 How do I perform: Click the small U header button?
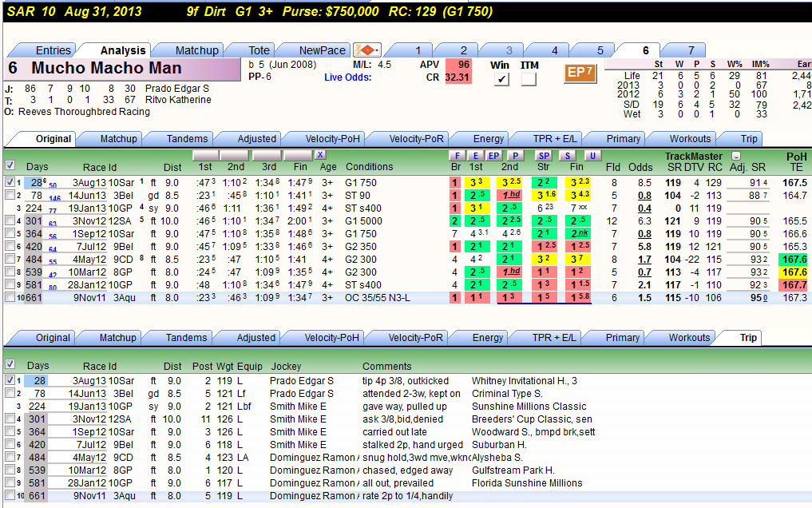592,156
